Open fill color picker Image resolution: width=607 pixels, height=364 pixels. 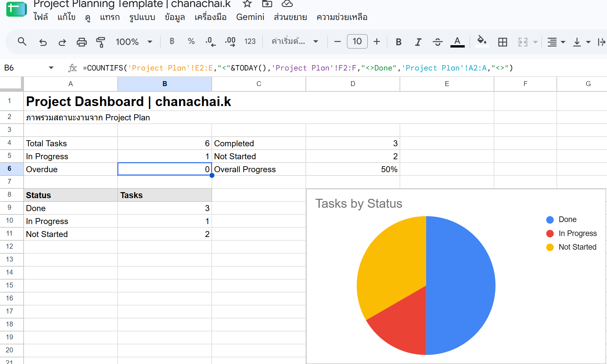pos(482,42)
